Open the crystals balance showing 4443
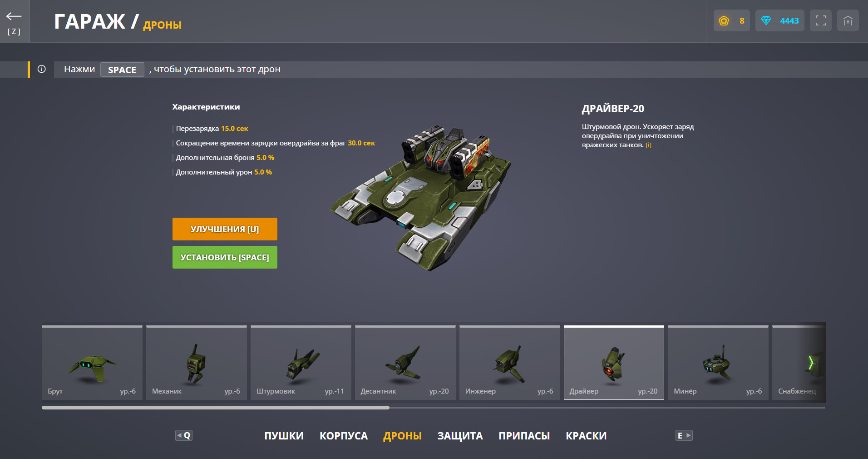Viewport: 868px width, 459px height. tap(779, 20)
